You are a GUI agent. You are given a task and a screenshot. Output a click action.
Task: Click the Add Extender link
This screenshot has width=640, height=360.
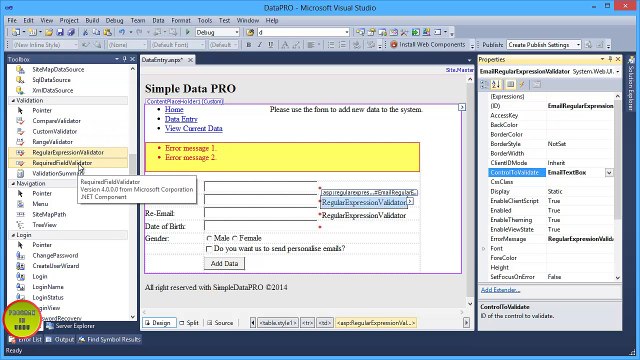[x=500, y=290]
